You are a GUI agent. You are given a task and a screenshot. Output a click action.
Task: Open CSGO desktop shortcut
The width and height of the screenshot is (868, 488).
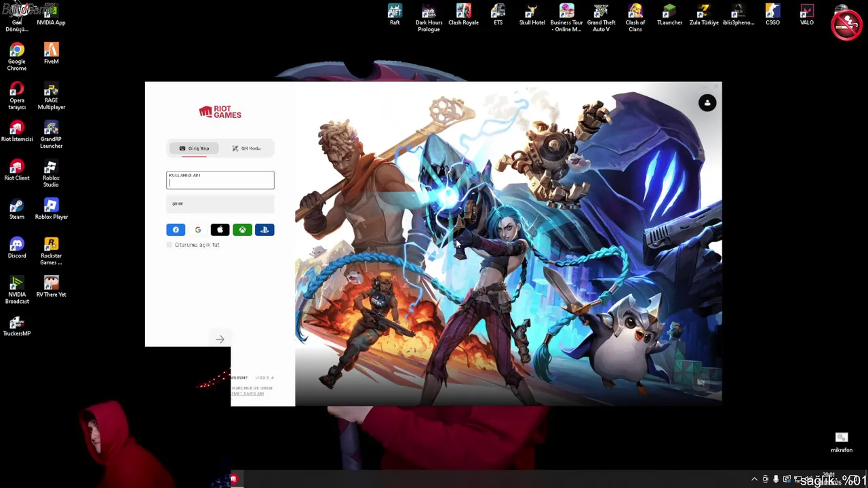tap(772, 15)
